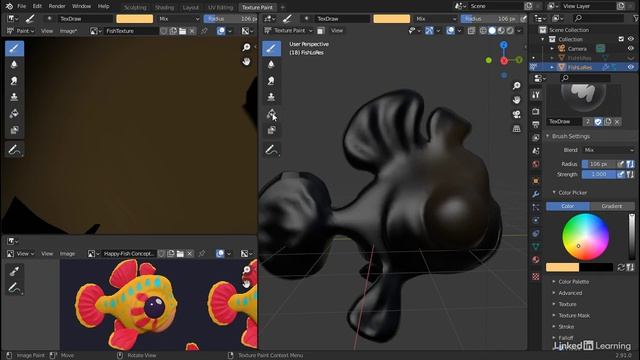Enable rendered viewport shading mode
Screen dimensions: 640x360
click(x=510, y=31)
